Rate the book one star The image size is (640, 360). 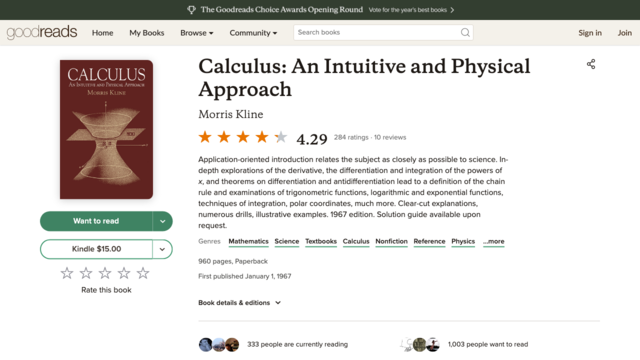tap(67, 273)
